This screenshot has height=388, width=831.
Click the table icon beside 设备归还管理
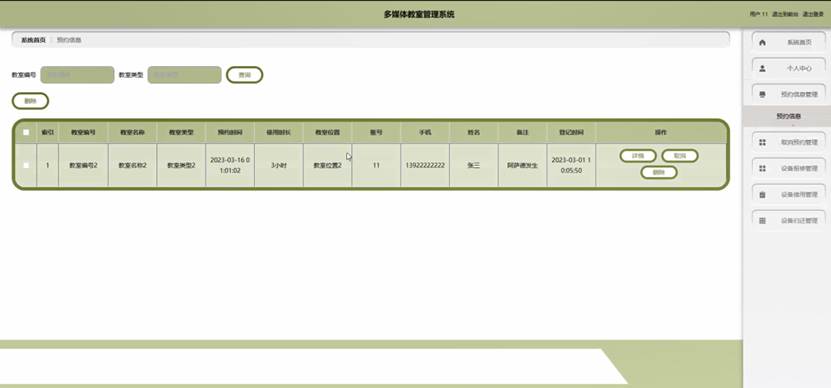[762, 221]
